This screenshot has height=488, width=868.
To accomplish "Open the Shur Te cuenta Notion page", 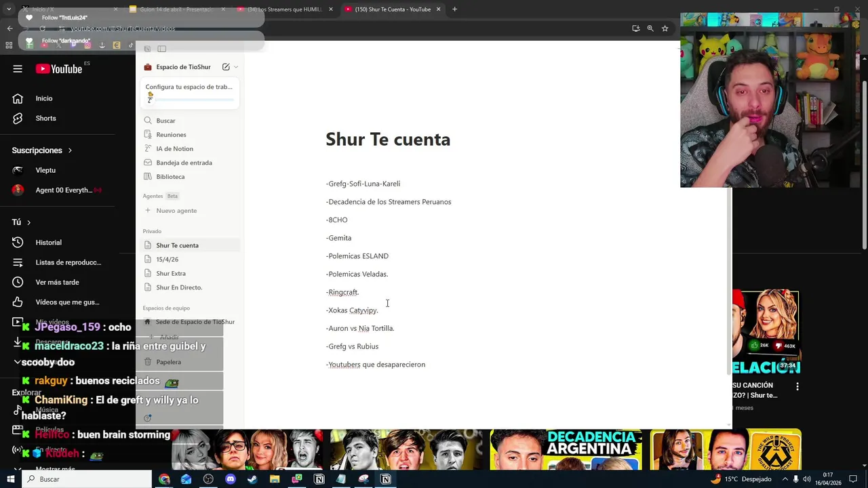I will 190,245.
